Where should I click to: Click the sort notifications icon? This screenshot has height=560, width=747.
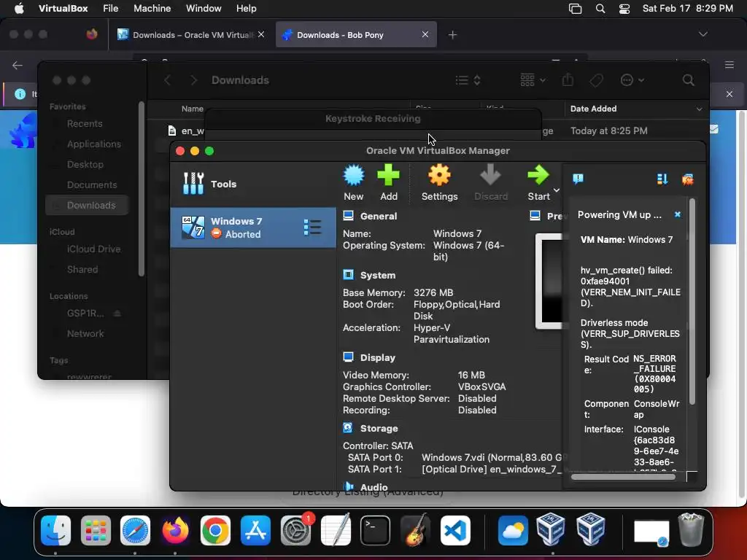(x=662, y=179)
